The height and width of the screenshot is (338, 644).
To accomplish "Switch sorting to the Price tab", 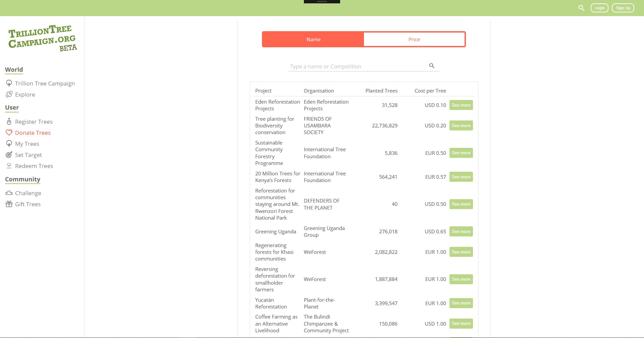I will tap(414, 39).
